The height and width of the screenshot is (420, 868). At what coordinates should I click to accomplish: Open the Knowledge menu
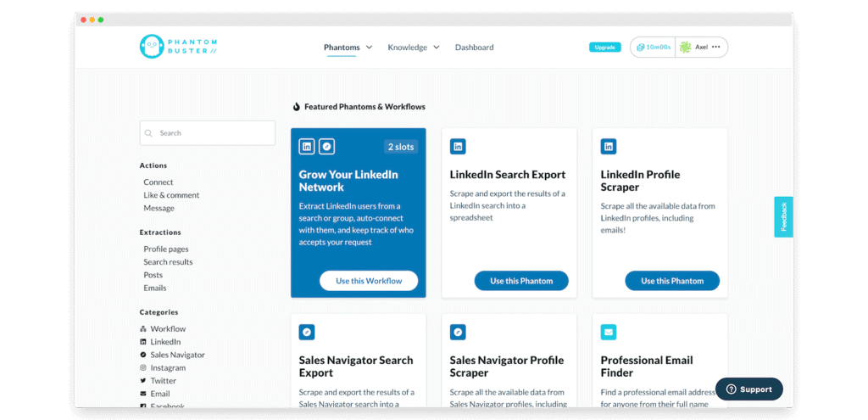tap(408, 48)
